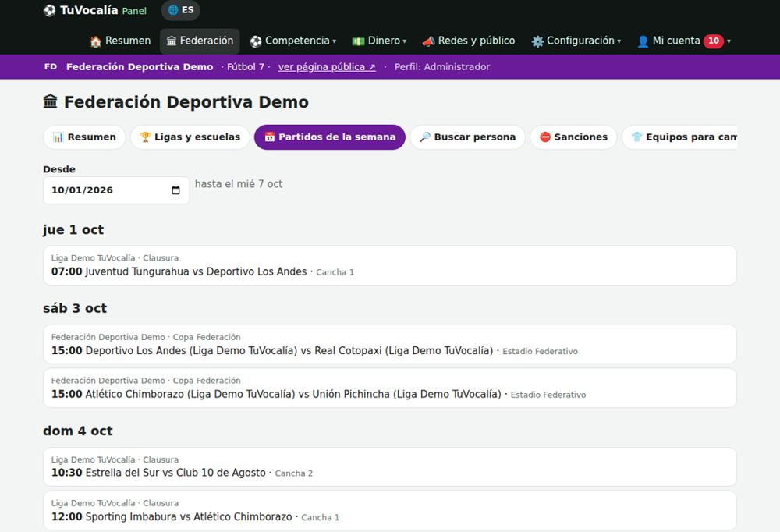Open Mi cuenta user menu
Screen dimensions: 780x532
[x=683, y=41]
